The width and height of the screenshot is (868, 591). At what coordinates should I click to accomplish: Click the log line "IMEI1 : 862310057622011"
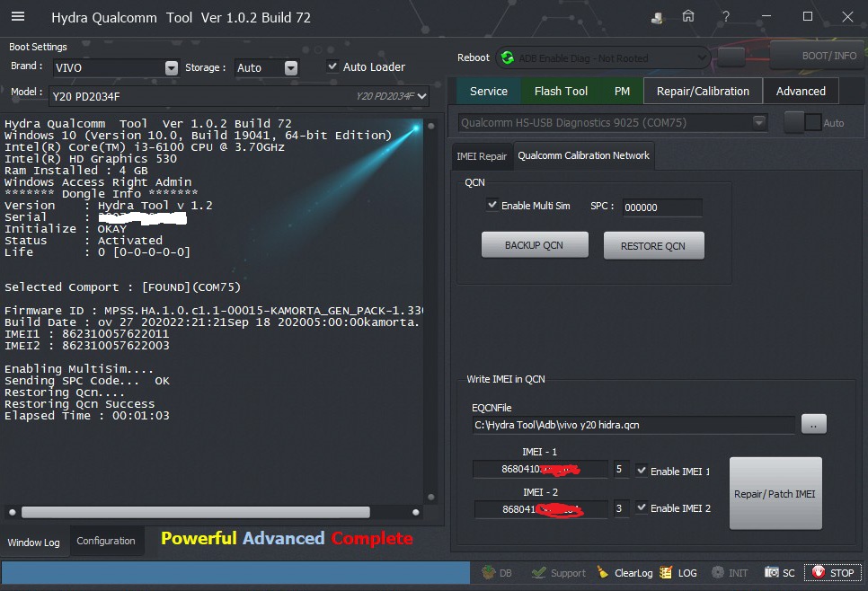click(87, 334)
